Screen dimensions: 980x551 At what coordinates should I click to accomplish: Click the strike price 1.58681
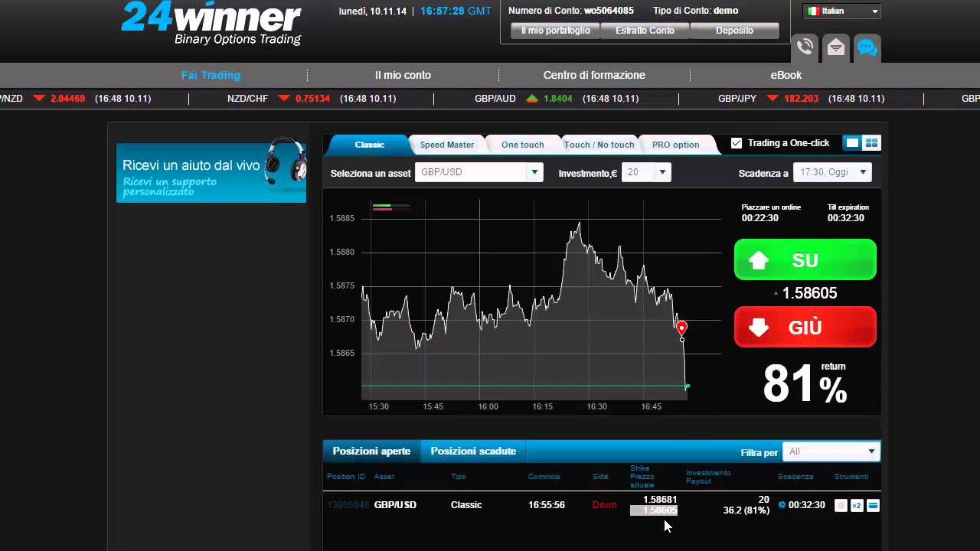click(x=660, y=500)
